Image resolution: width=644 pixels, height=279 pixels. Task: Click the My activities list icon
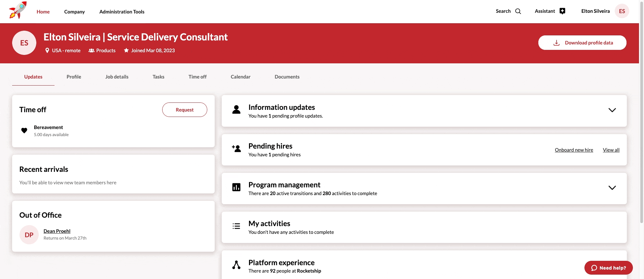coord(236,226)
